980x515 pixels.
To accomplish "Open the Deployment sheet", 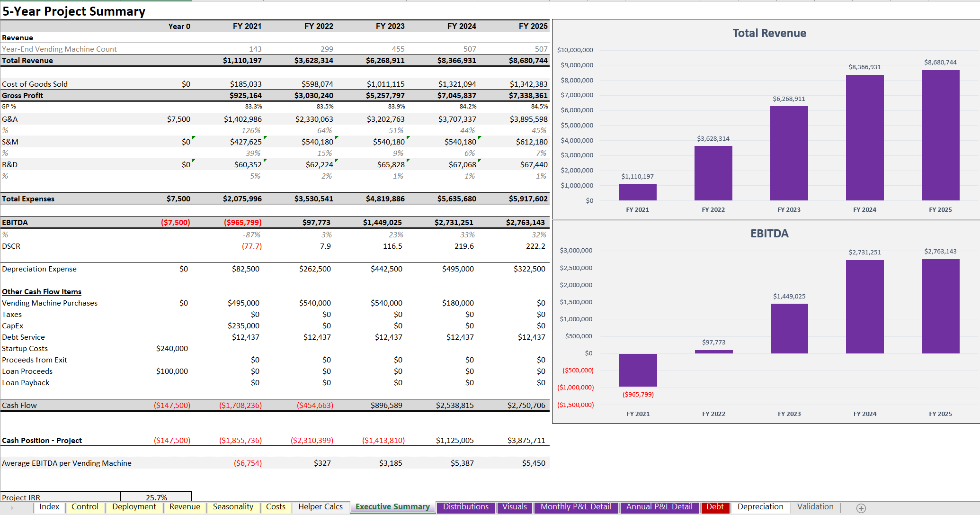I will click(134, 507).
